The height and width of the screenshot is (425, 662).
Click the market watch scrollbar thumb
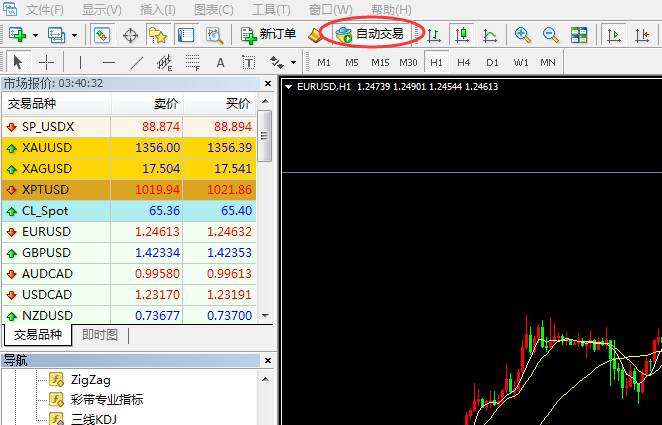tap(265, 135)
